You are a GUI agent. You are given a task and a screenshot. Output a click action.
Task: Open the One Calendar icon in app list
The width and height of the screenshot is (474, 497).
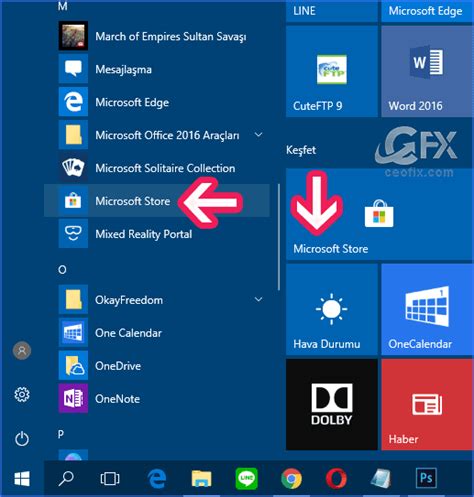coord(73,332)
